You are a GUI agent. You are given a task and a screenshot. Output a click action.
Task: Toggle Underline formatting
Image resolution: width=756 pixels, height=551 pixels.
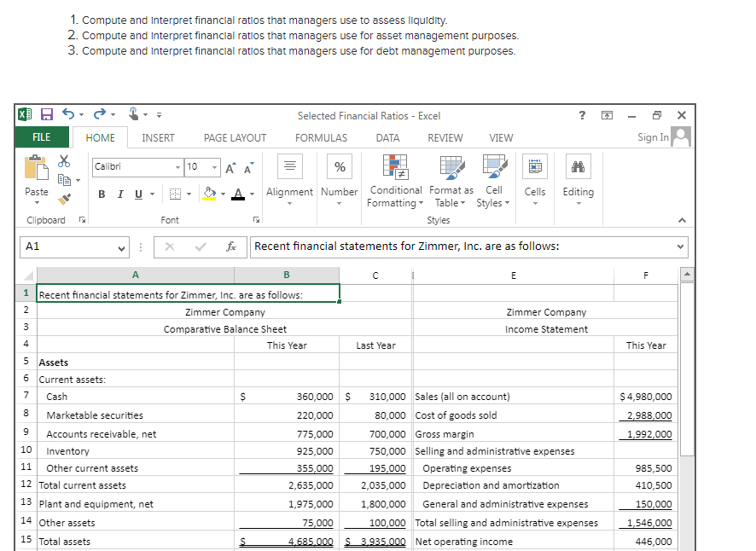(138, 194)
